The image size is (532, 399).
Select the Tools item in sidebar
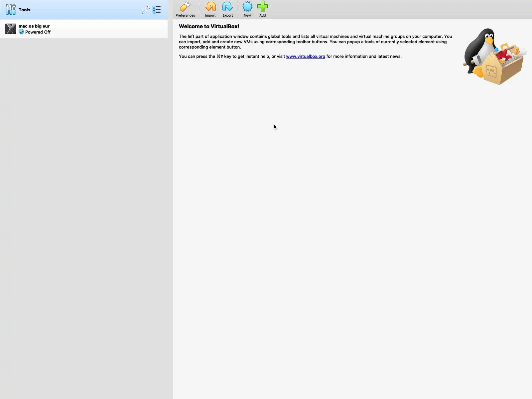[84, 10]
